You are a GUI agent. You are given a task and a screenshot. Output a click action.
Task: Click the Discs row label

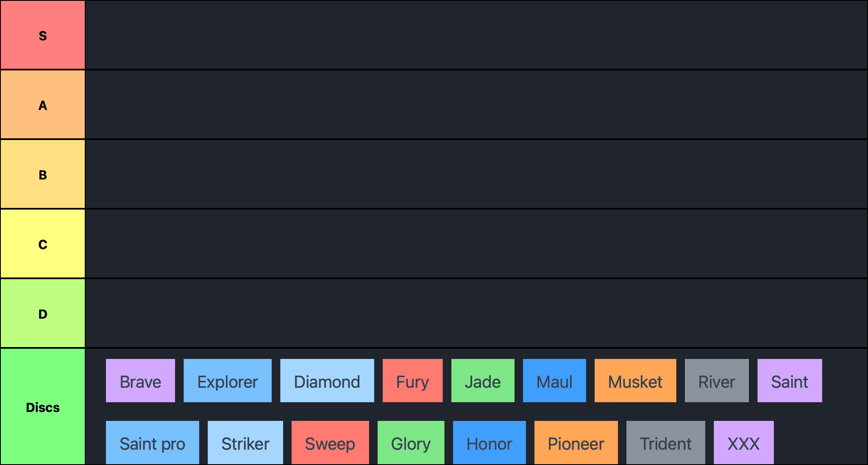43,407
